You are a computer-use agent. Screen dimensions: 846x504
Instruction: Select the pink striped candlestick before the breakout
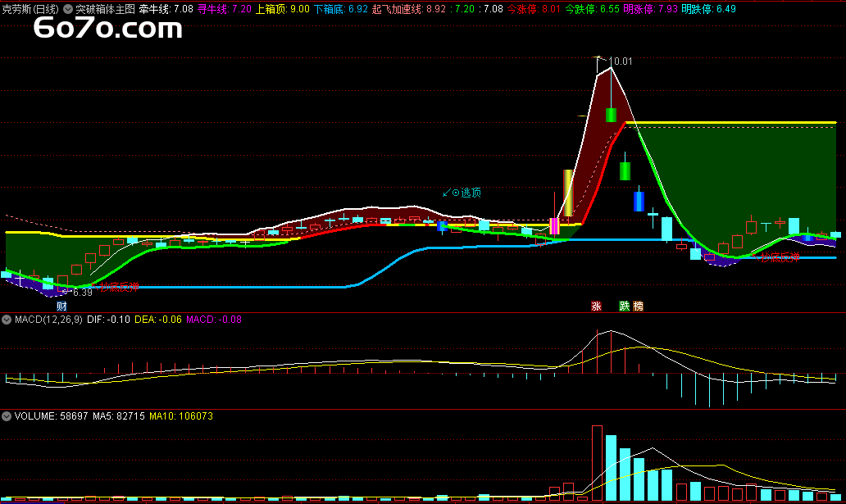click(x=554, y=225)
